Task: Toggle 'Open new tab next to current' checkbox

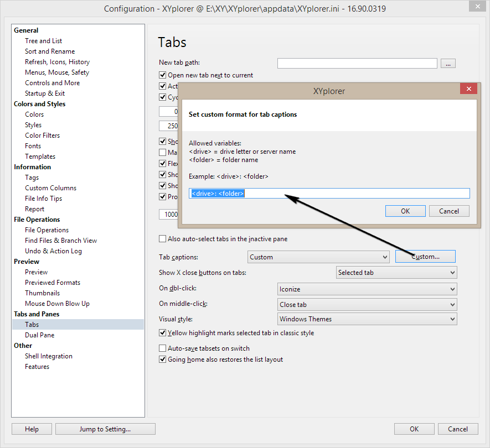Action: point(163,75)
